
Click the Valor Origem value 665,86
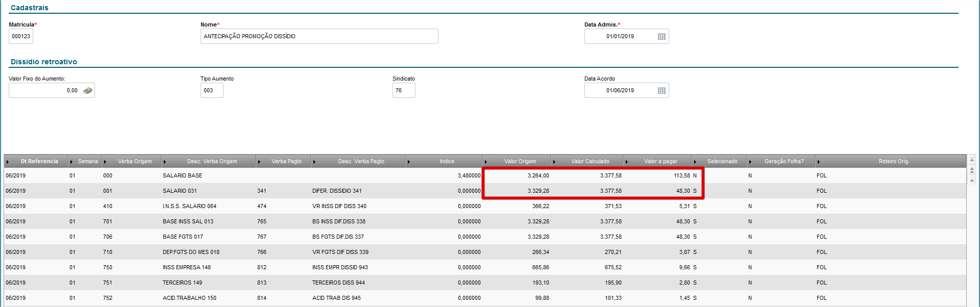[x=541, y=267]
